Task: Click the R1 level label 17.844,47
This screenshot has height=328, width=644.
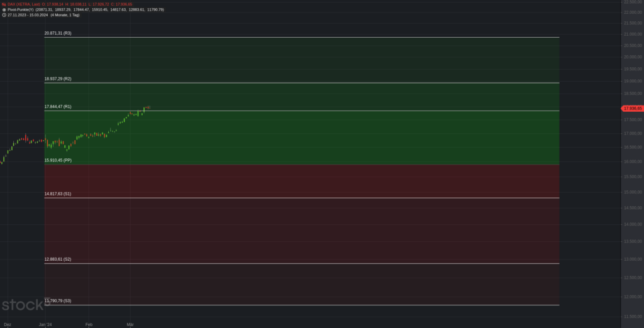Action: pyautogui.click(x=58, y=107)
